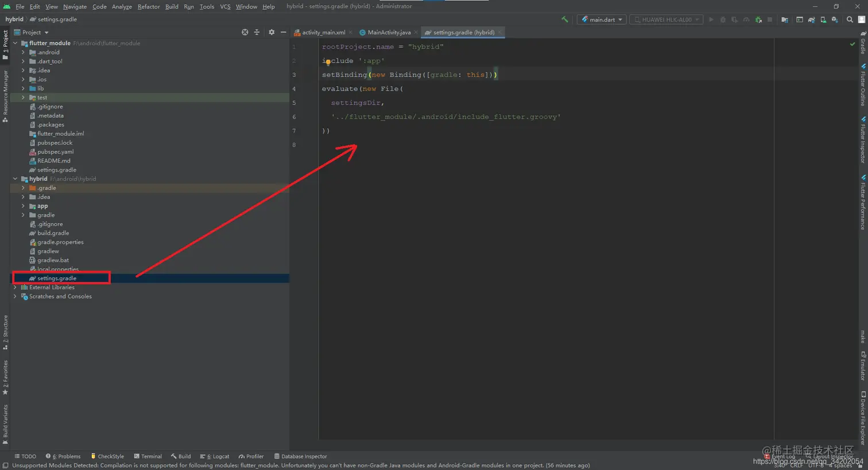Select pubspec.yaml in project tree
868x470 pixels.
(x=55, y=152)
